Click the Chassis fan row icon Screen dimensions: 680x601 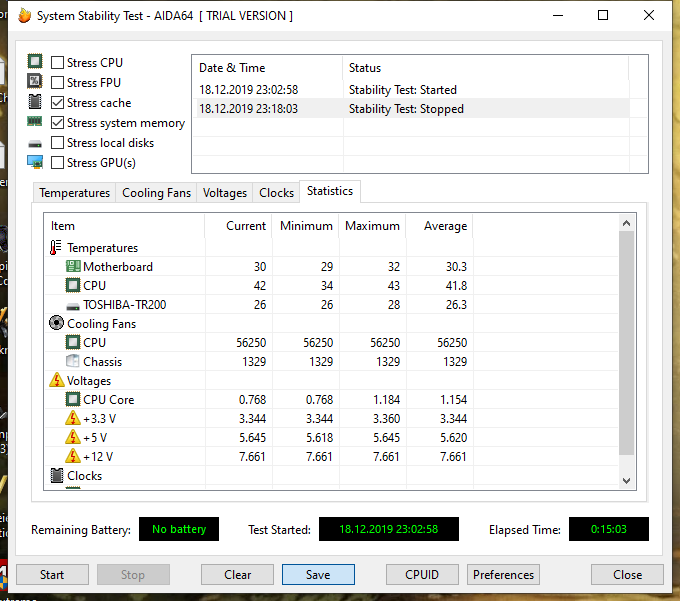tap(73, 361)
